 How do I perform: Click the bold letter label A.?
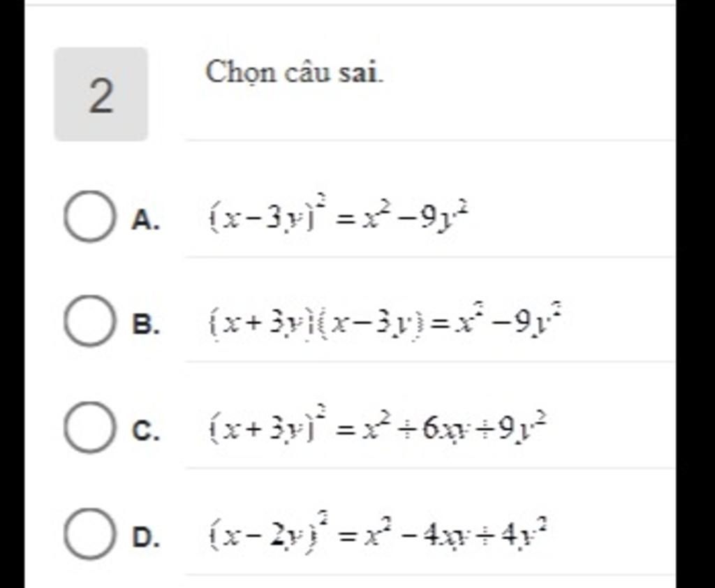tap(145, 220)
